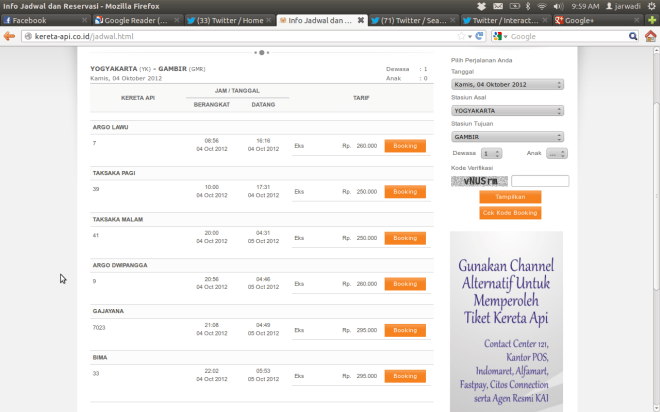The image size is (660, 412).
Task: Open the Dewasa passenger count dropdown
Action: pos(491,154)
